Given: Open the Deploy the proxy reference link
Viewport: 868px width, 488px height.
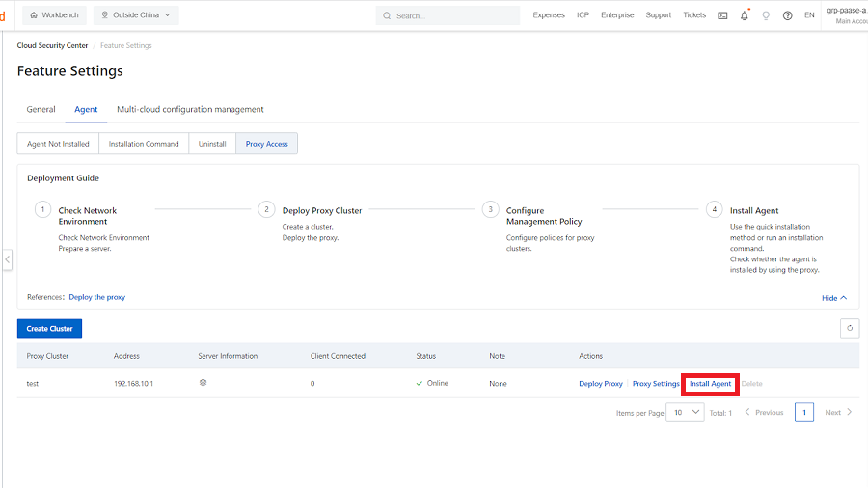Looking at the screenshot, I should coord(97,297).
